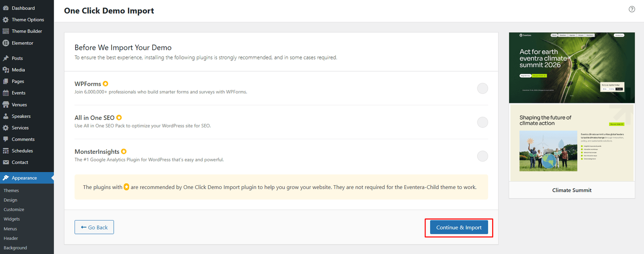Click the Events calendar icon

6,93
